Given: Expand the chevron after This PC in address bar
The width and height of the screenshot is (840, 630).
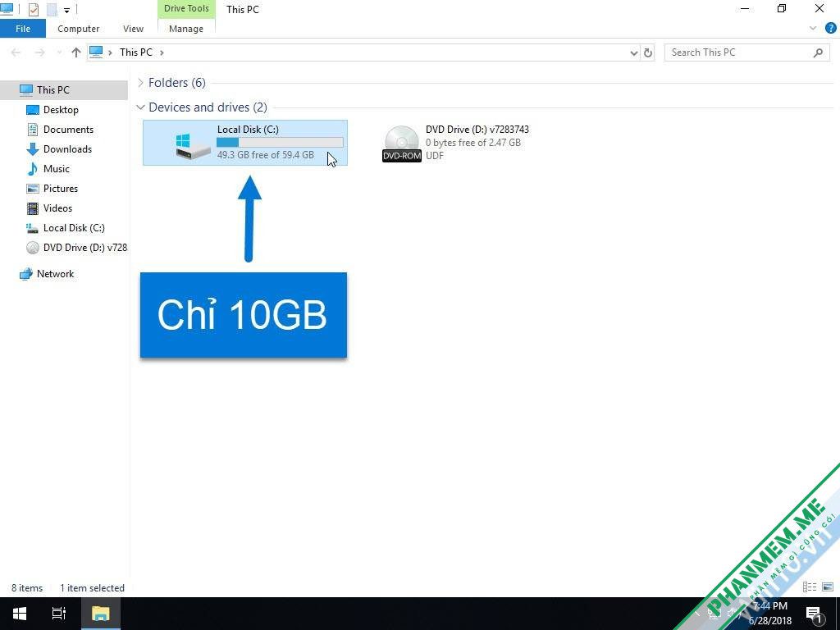Looking at the screenshot, I should click(162, 52).
